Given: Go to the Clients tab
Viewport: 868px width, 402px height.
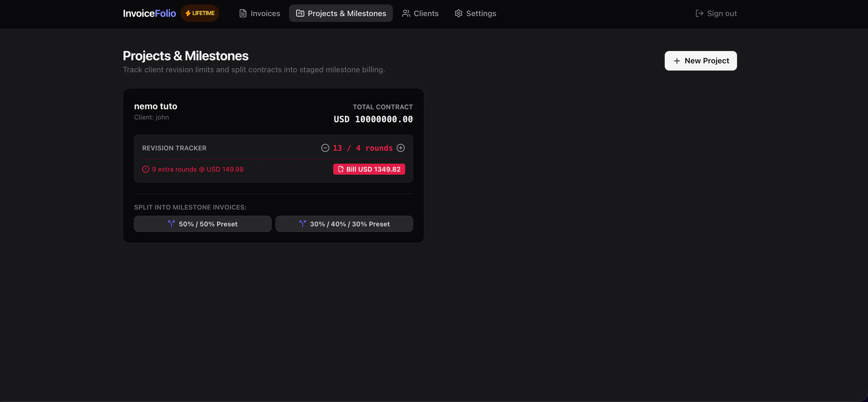Looking at the screenshot, I should click(420, 13).
